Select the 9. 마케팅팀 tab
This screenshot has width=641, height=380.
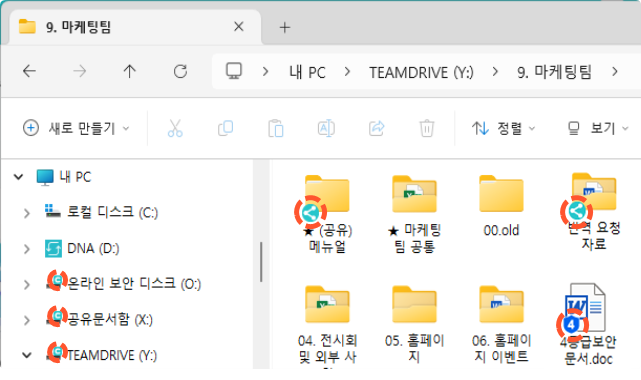pyautogui.click(x=135, y=27)
